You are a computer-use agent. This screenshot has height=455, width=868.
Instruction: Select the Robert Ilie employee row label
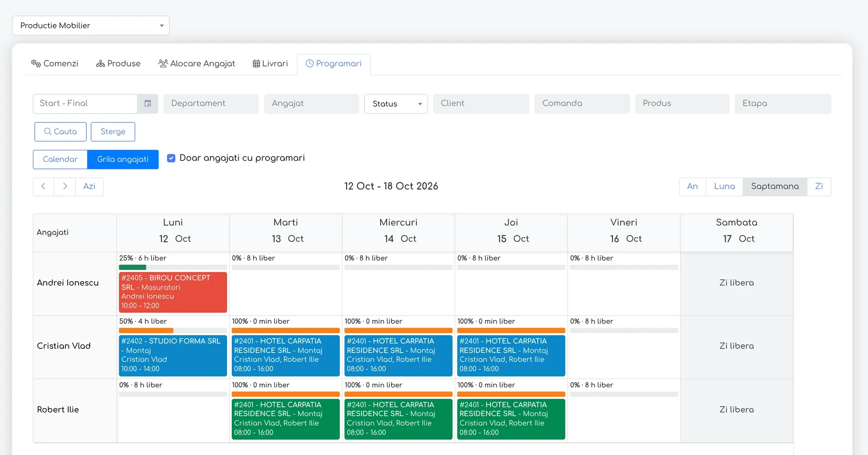tap(58, 409)
